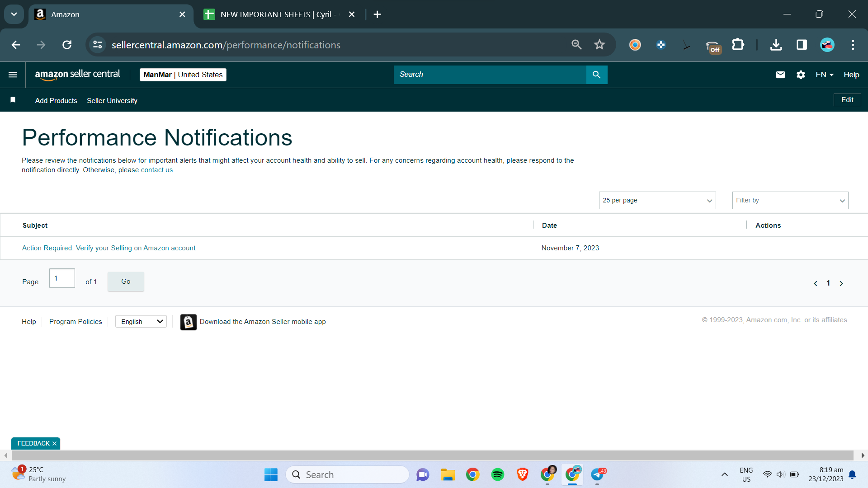Viewport: 868px width, 488px height.
Task: Toggle the browser side panel icon
Action: [x=802, y=45]
